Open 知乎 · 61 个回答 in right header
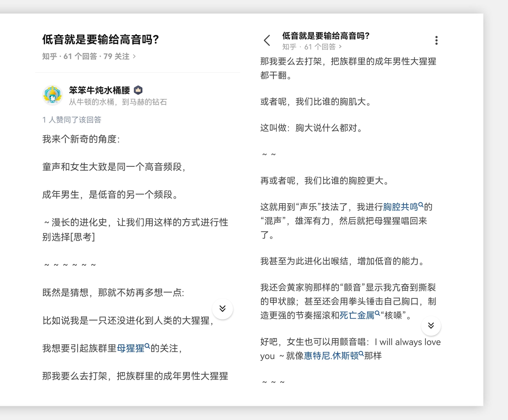 312,47
